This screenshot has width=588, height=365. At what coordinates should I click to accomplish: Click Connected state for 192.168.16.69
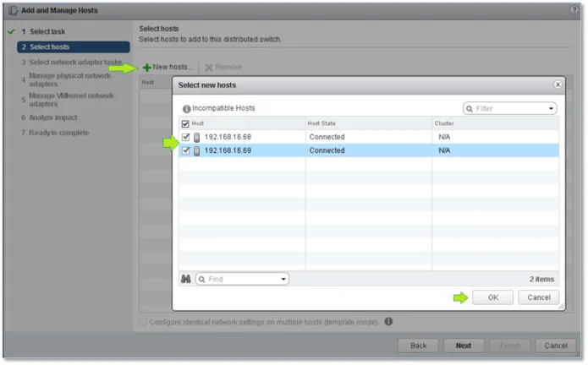coord(327,150)
